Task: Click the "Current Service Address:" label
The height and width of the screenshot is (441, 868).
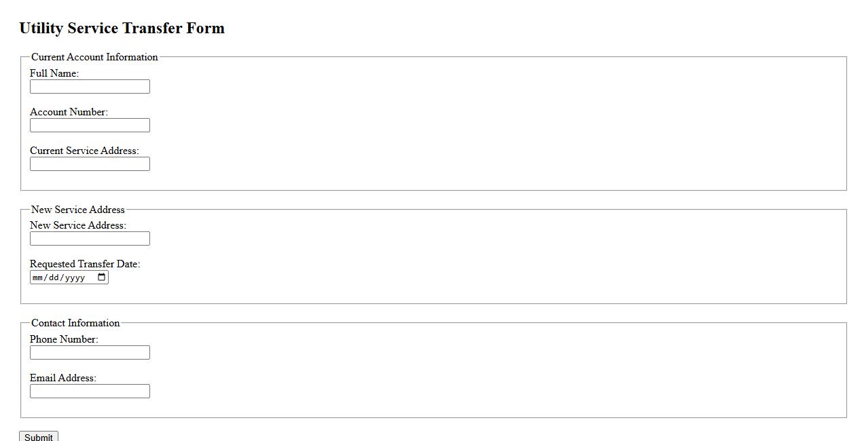Action: tap(84, 151)
